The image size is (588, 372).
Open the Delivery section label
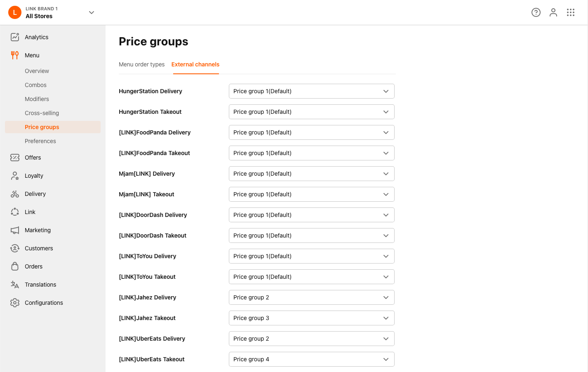[35, 194]
